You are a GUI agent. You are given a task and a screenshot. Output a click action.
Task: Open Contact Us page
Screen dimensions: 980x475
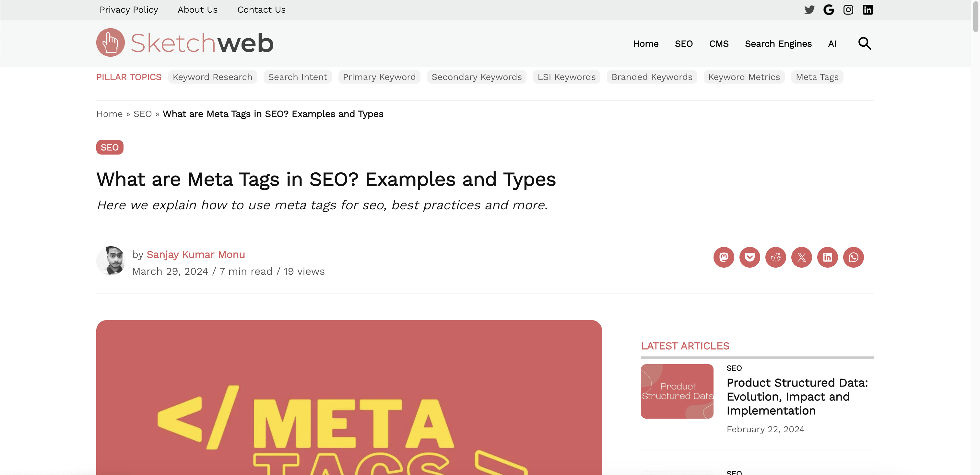click(261, 10)
